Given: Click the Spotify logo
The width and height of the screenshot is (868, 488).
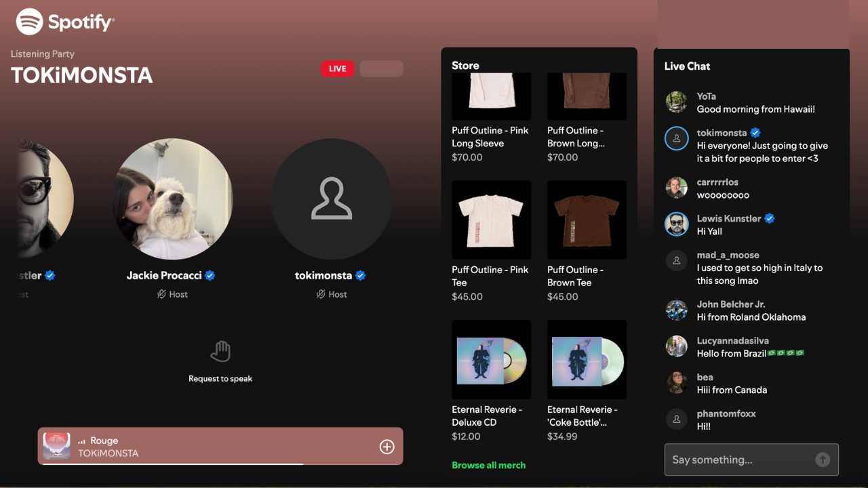Looking at the screenshot, I should pyautogui.click(x=65, y=22).
